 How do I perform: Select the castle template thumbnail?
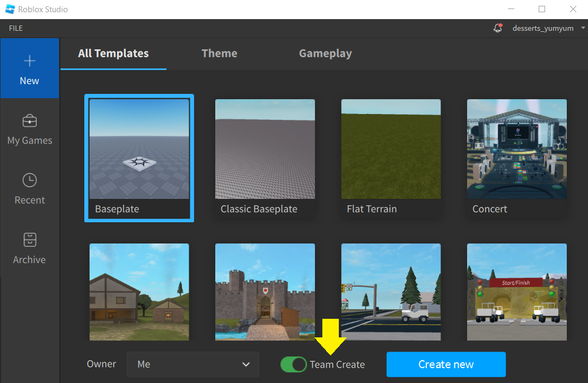click(265, 292)
